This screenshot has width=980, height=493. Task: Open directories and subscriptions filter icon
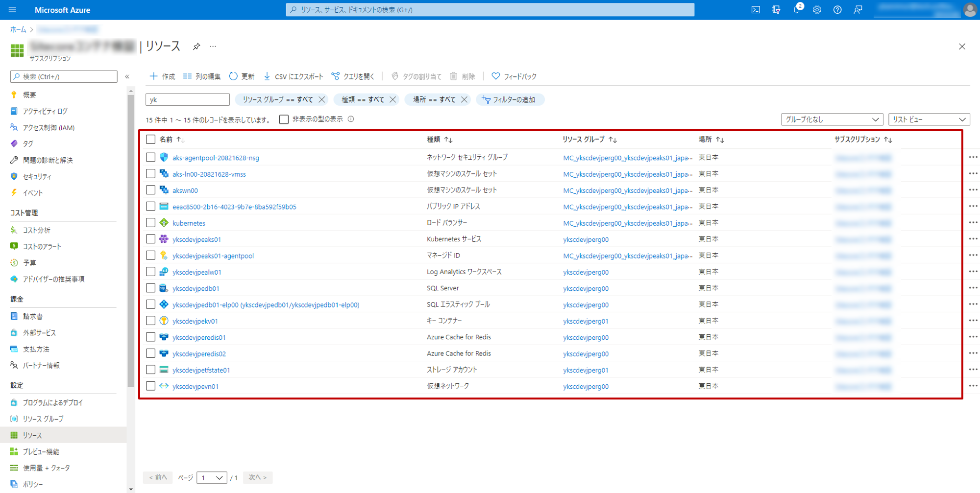776,10
